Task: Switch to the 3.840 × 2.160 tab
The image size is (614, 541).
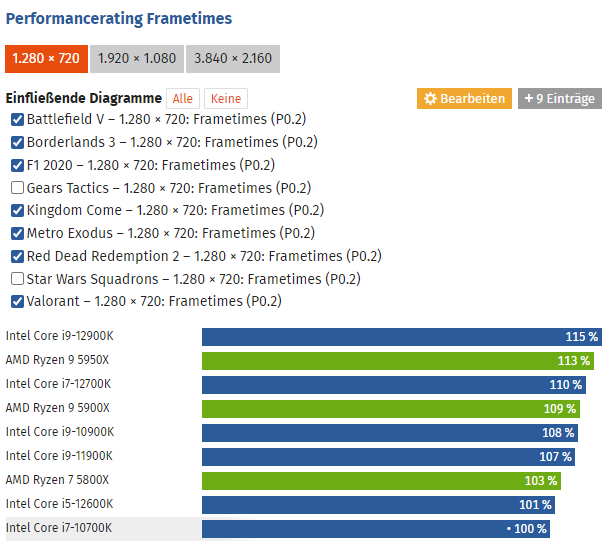Action: [x=233, y=59]
